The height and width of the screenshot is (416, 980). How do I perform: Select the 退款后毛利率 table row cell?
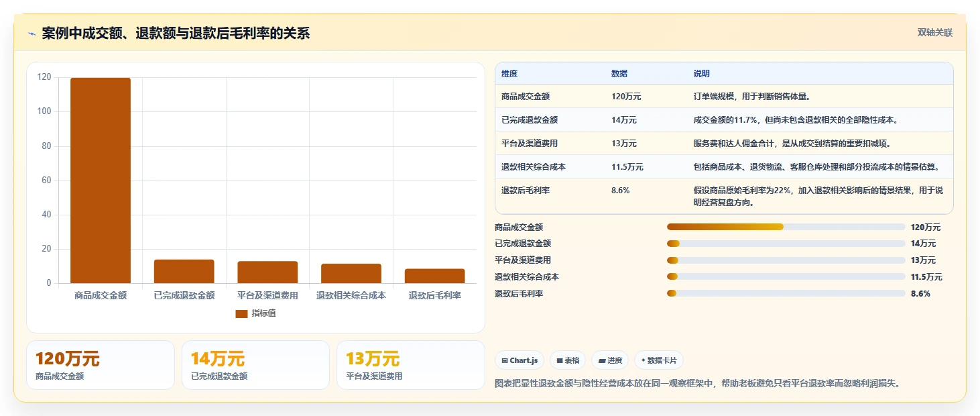(526, 191)
